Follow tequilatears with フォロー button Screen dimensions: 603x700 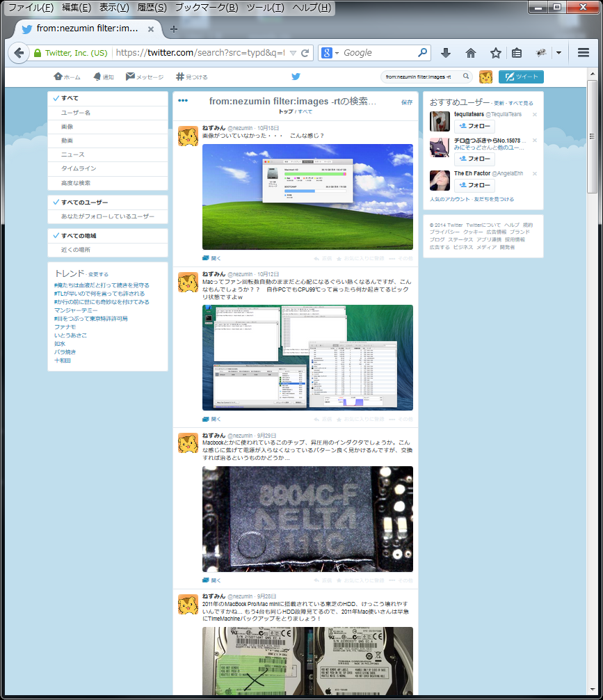point(474,127)
